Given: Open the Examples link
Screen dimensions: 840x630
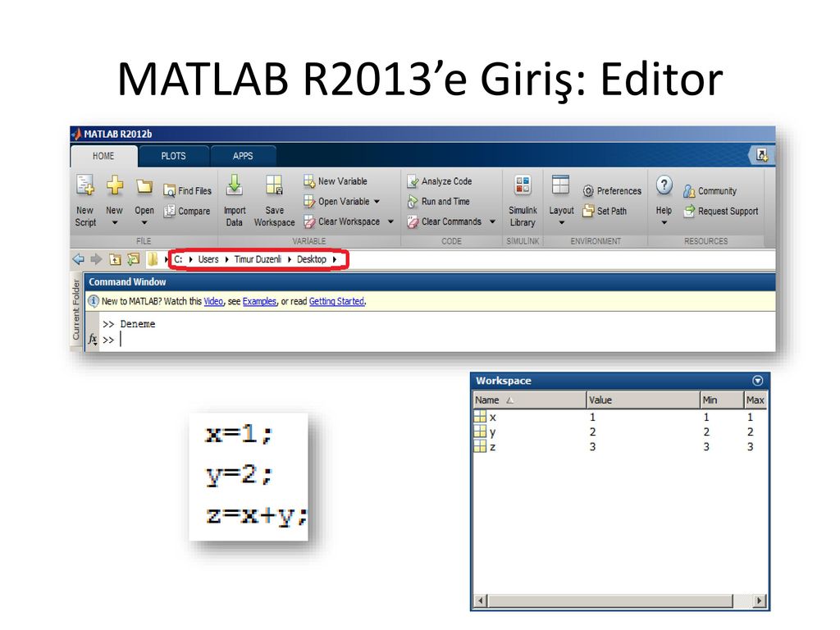Looking at the screenshot, I should tap(259, 301).
